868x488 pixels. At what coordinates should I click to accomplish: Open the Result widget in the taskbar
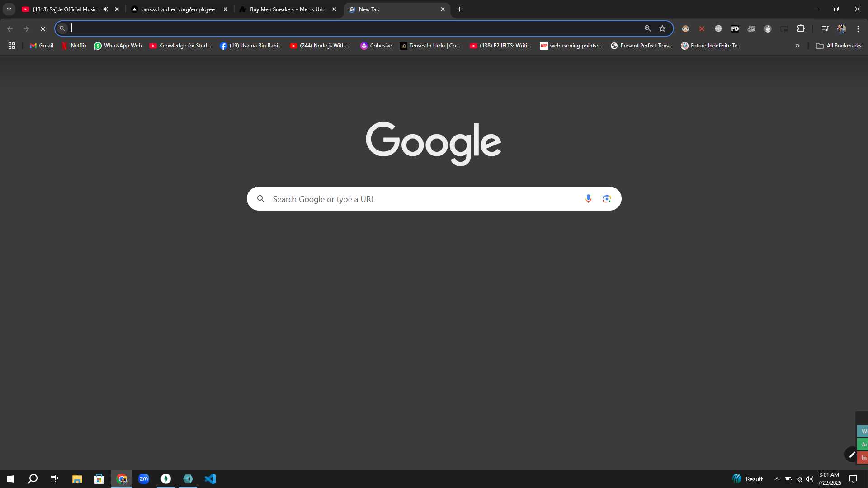coord(748,479)
